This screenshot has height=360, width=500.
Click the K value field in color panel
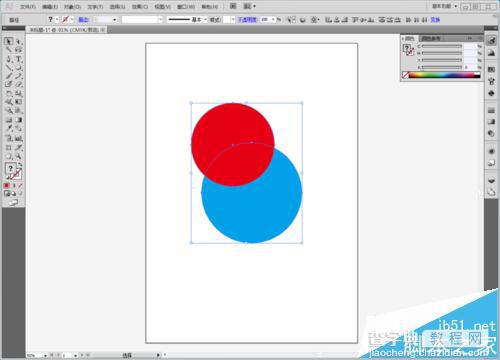(470, 67)
